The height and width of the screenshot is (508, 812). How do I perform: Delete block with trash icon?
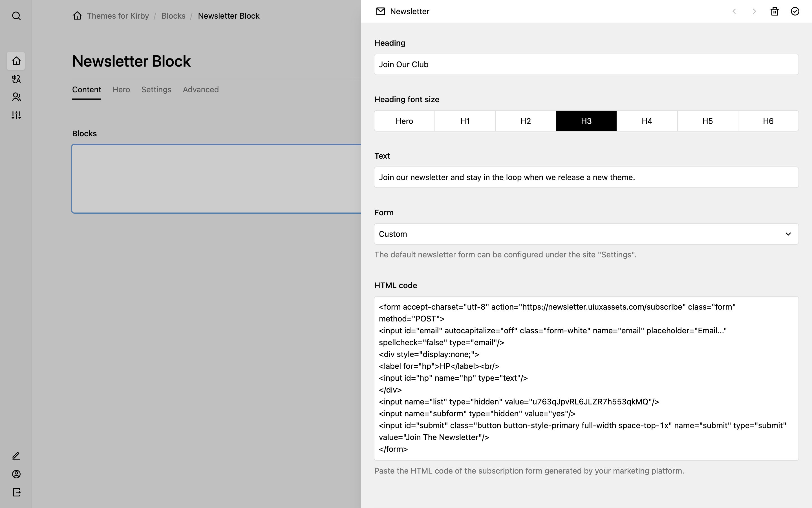(x=775, y=11)
